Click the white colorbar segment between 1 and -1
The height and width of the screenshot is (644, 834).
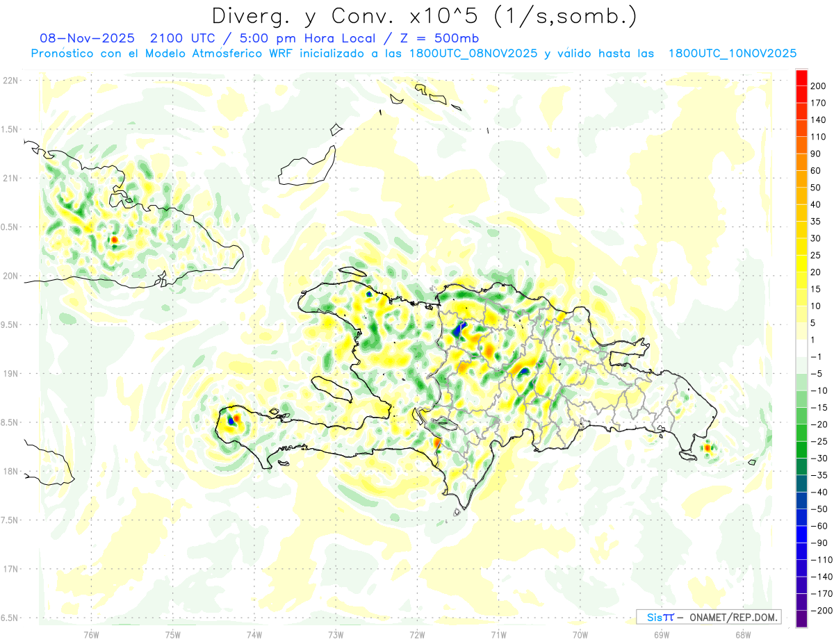[x=802, y=348]
